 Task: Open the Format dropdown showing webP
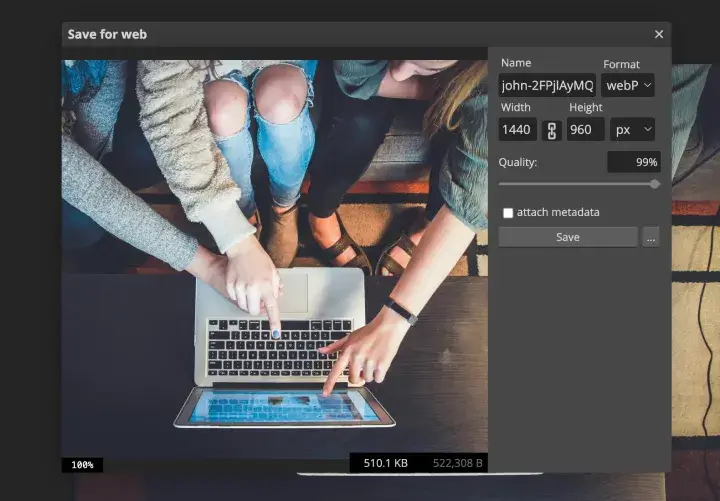628,85
